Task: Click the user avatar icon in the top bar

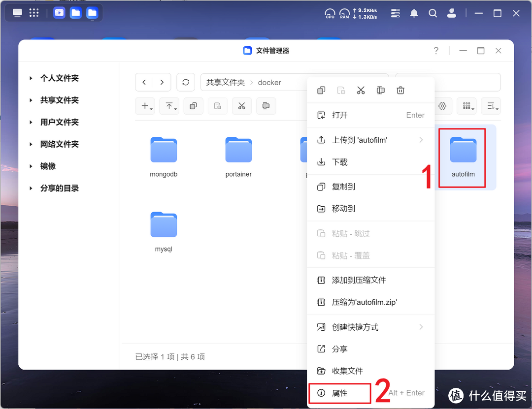Action: coord(452,13)
